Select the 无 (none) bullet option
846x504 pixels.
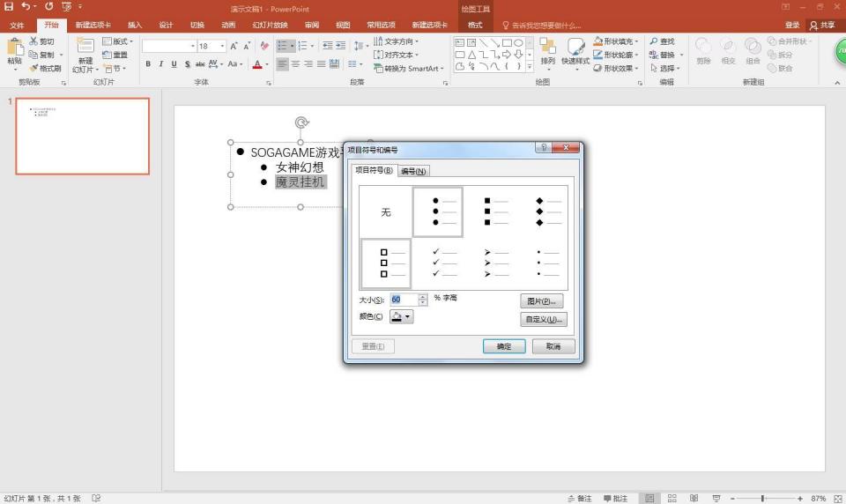tap(386, 212)
